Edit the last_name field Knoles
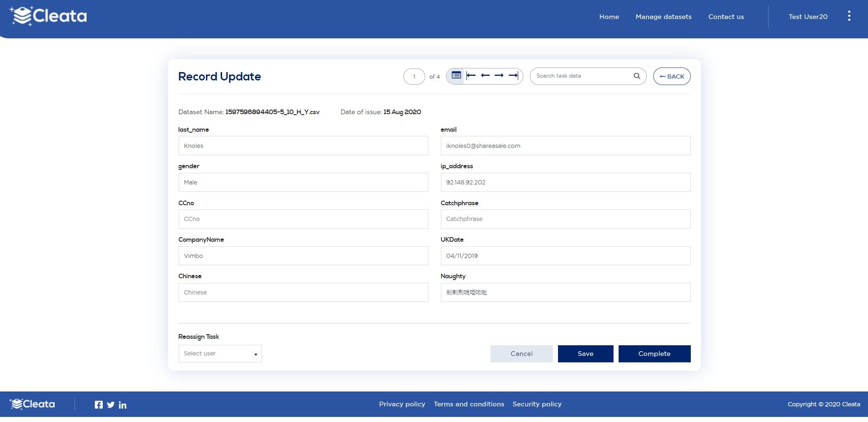Image resolution: width=868 pixels, height=422 pixels. point(303,146)
